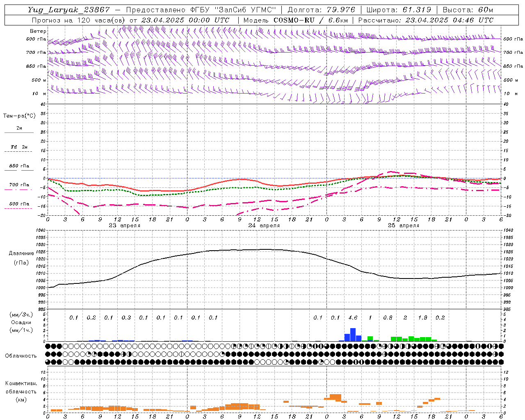This screenshot has width=525, height=420.
Task: Click the 1040 pressure axis value on left
Action: (40, 231)
